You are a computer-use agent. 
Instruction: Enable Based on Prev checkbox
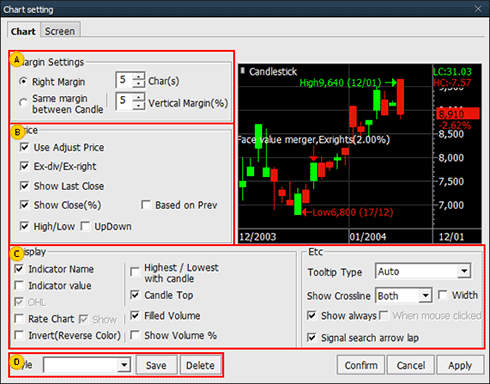click(146, 205)
